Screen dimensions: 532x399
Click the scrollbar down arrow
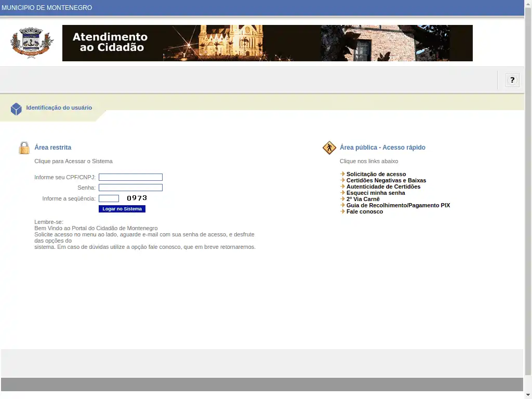[528, 394]
